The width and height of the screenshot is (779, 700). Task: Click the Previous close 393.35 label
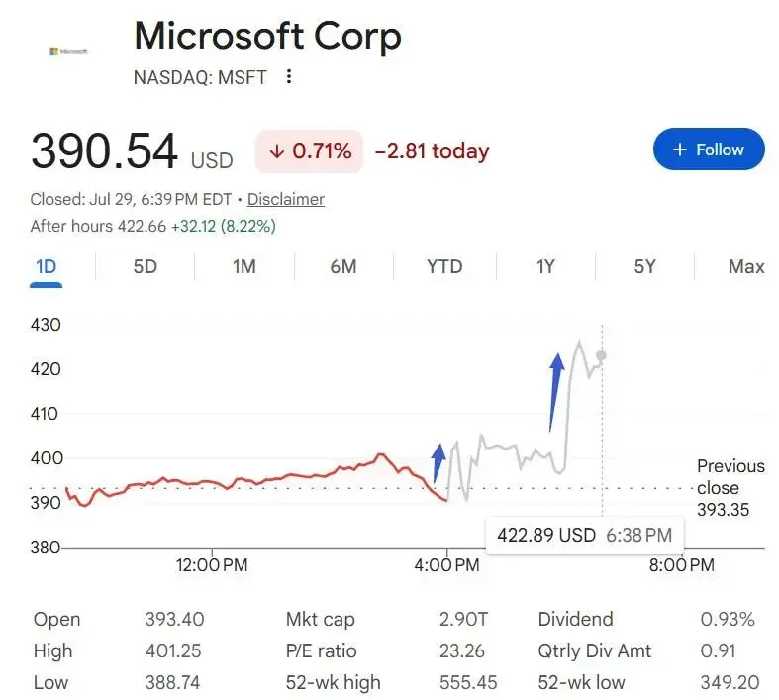730,488
